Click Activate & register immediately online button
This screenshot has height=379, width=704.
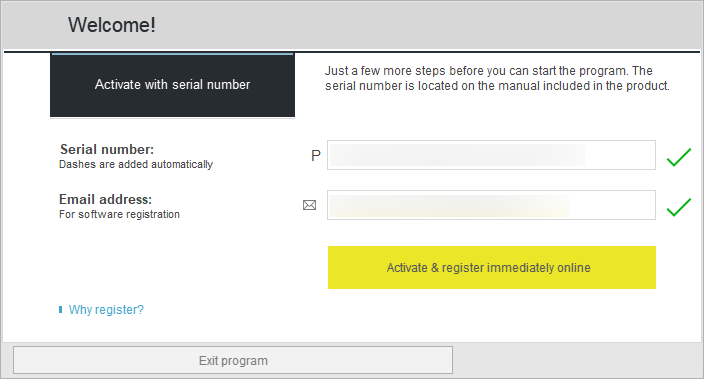[x=492, y=268]
